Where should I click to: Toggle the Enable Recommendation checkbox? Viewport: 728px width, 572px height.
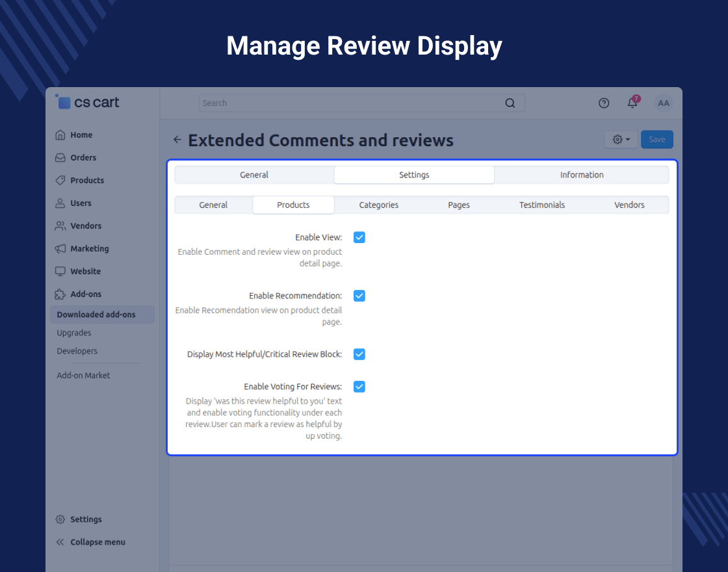[359, 296]
